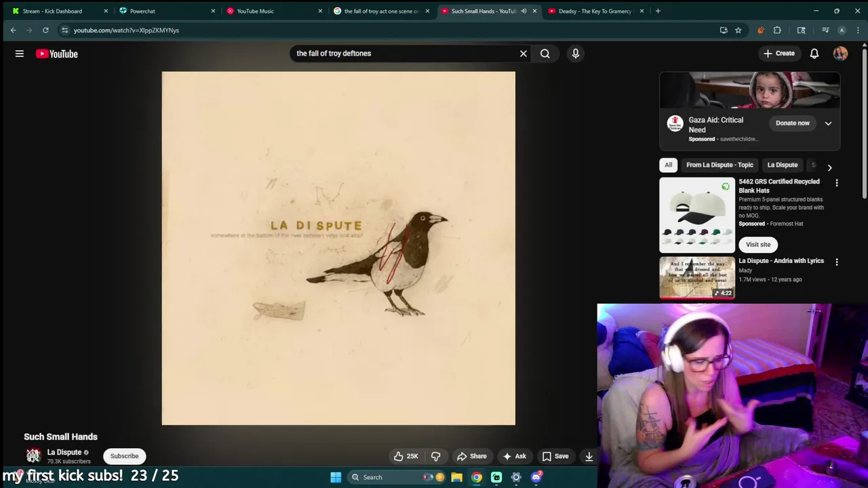Viewport: 868px width, 488px height.
Task: Expand the Gaza Aid sponsored panel
Action: pyautogui.click(x=828, y=123)
